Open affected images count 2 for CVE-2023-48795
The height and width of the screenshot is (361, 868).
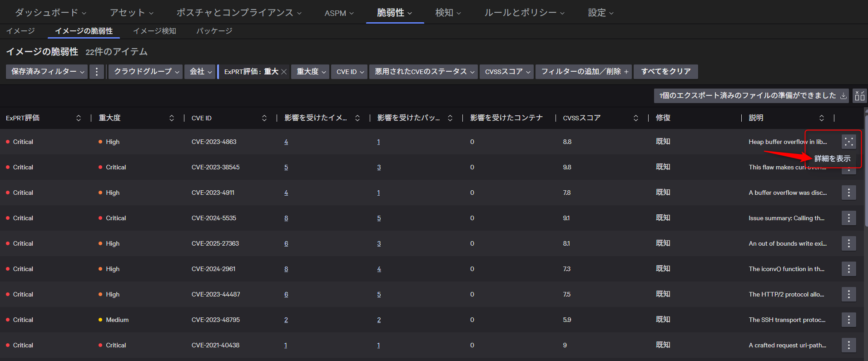click(286, 320)
